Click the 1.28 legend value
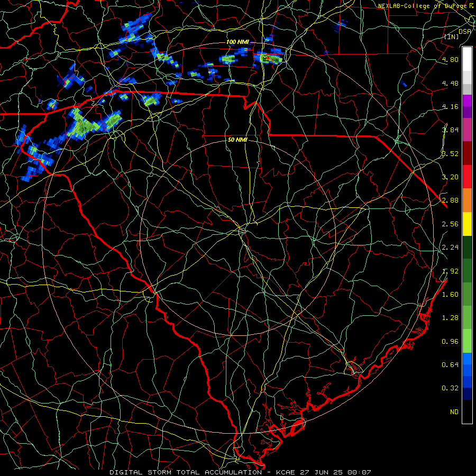Screen dimensions: 476x476 pyautogui.click(x=450, y=317)
